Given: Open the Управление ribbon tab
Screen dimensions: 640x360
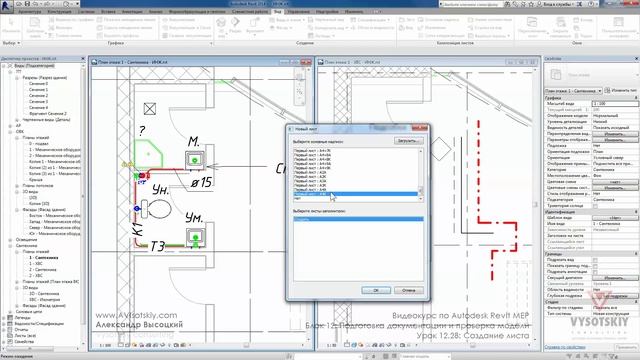Looking at the screenshot, I should [298, 12].
